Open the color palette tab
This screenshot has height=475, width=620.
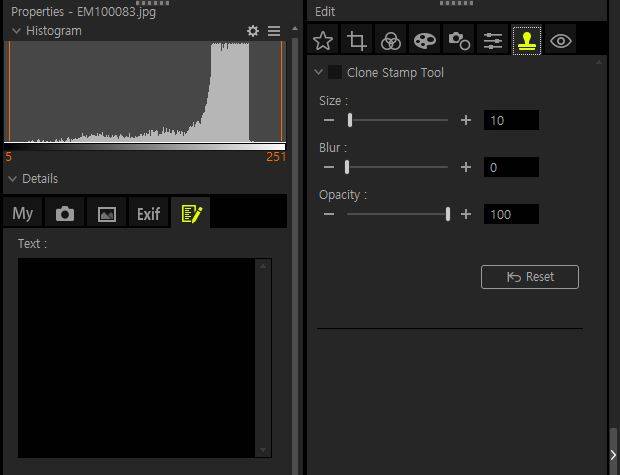(425, 41)
